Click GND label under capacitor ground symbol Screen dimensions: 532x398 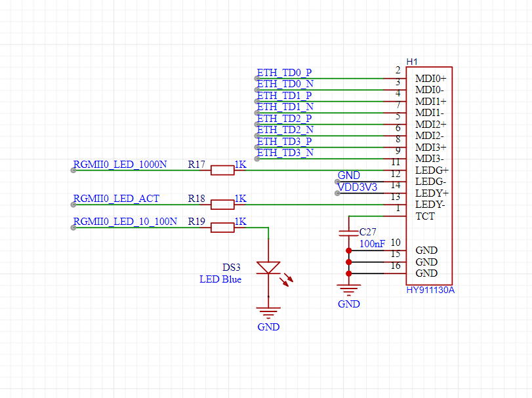349,304
